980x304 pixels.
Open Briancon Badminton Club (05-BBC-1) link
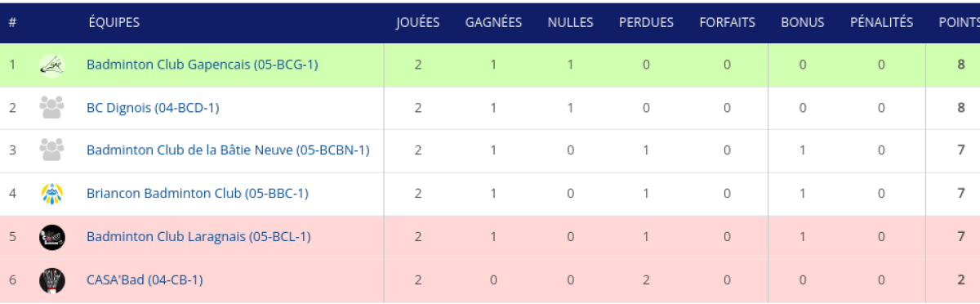[x=198, y=194]
